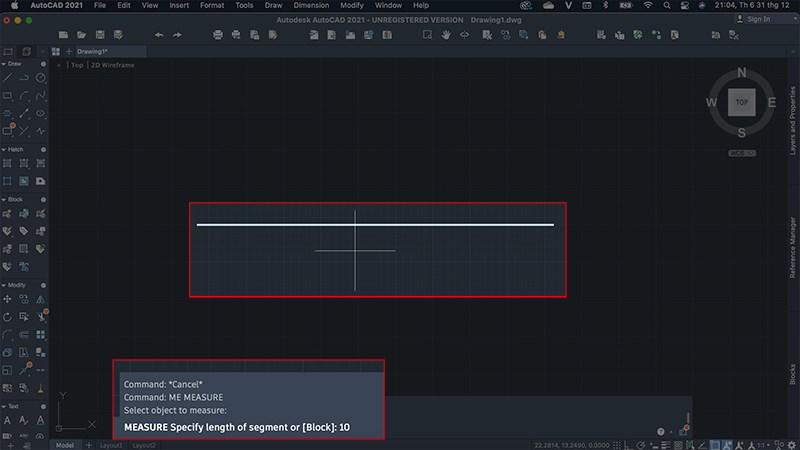Image resolution: width=800 pixels, height=450 pixels.
Task: Toggle lineweight display in status bar
Action: (x=666, y=445)
